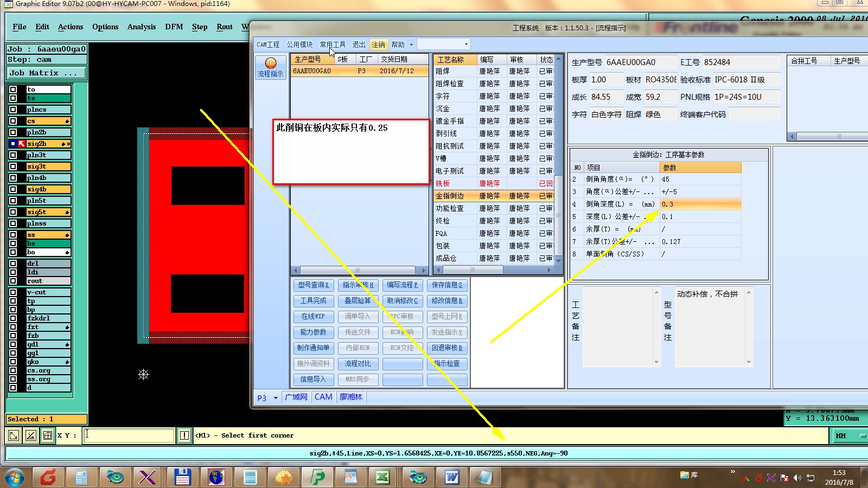The image size is (868, 488).
Task: Open the 常用工具 menu
Action: click(x=333, y=44)
